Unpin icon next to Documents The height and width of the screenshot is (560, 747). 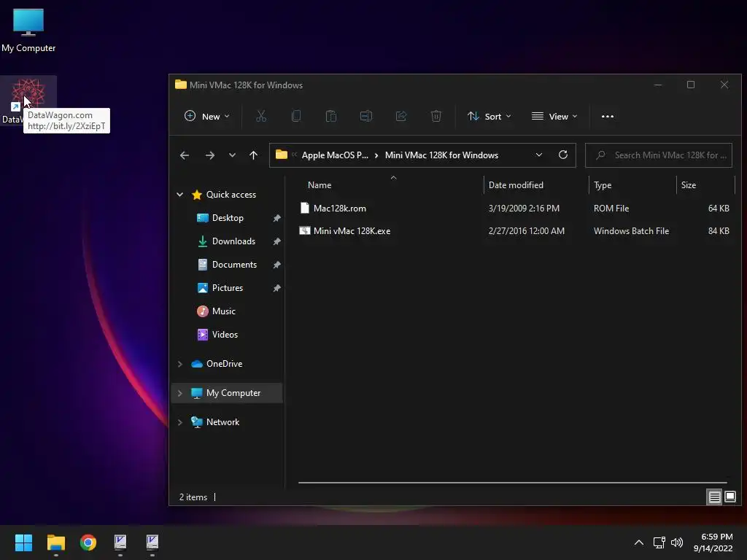point(276,265)
